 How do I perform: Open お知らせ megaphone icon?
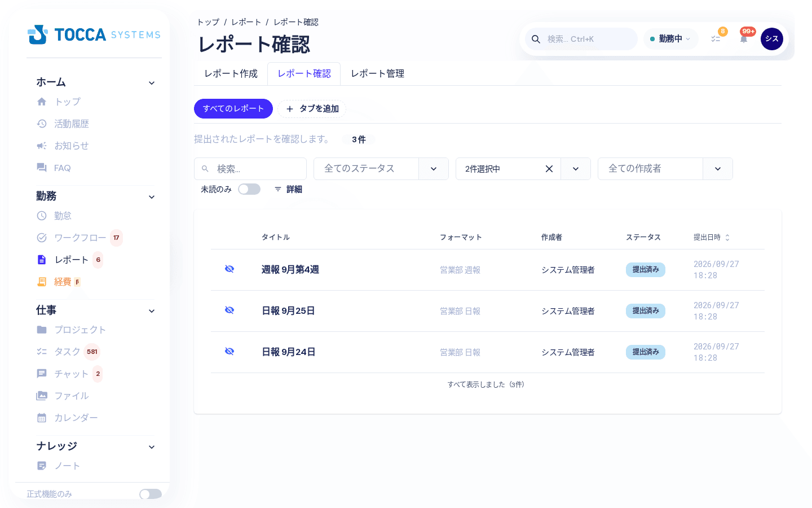[x=42, y=146]
